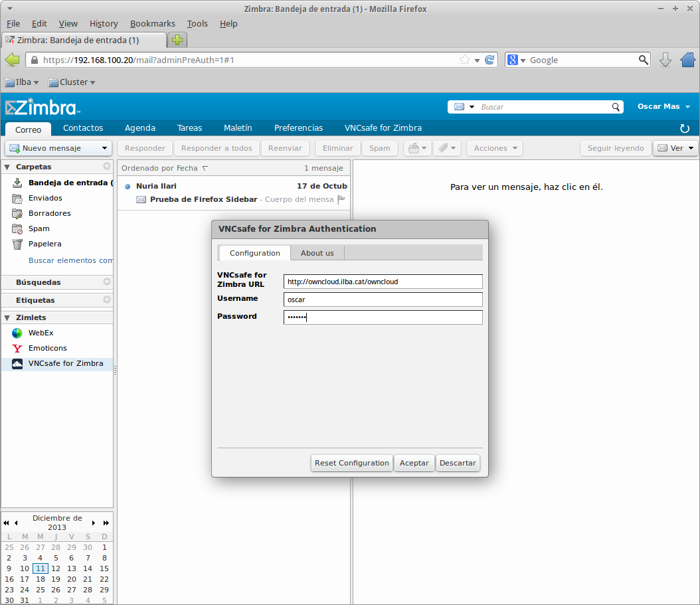The width and height of the screenshot is (700, 605).
Task: Open Firefox downloads arrow icon
Action: point(665,60)
